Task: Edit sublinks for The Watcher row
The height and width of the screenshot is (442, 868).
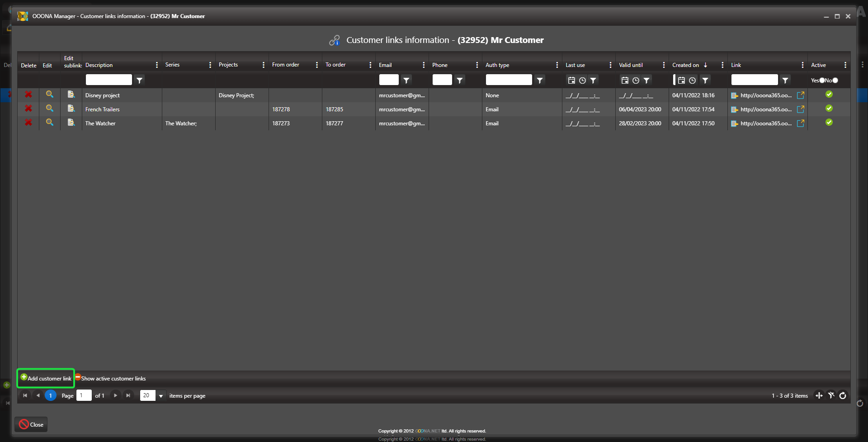Action: point(71,123)
